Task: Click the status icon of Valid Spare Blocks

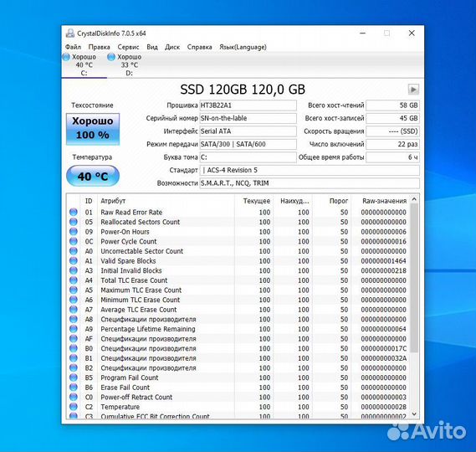Action: coord(74,260)
